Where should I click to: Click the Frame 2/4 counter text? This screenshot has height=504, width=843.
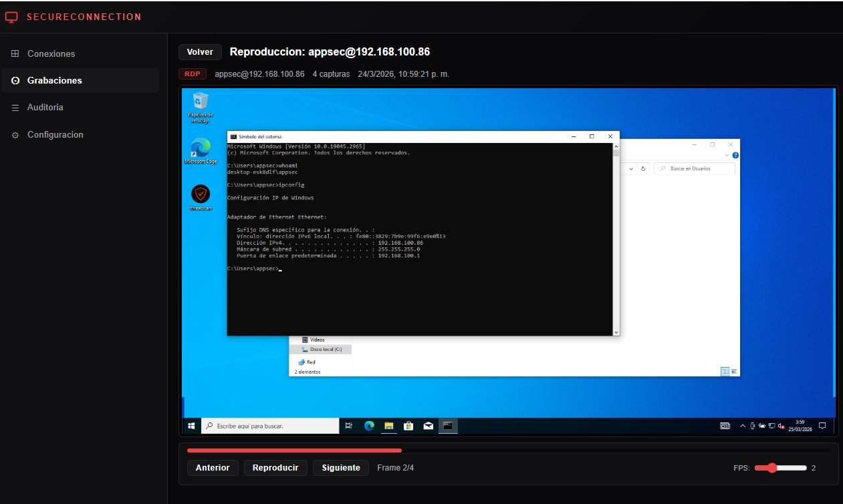point(395,468)
